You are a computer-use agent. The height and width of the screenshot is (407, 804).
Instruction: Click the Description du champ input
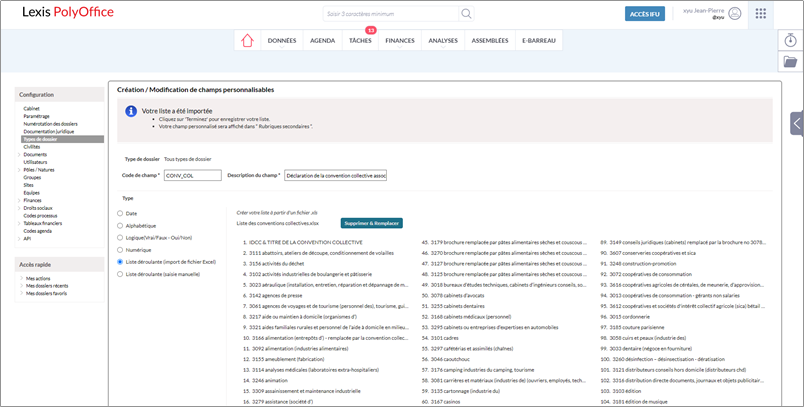coord(336,175)
